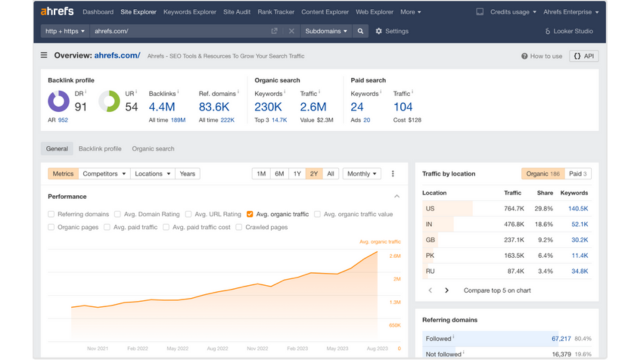Open the Looker Studio integration icon
The image size is (640, 360).
[548, 31]
